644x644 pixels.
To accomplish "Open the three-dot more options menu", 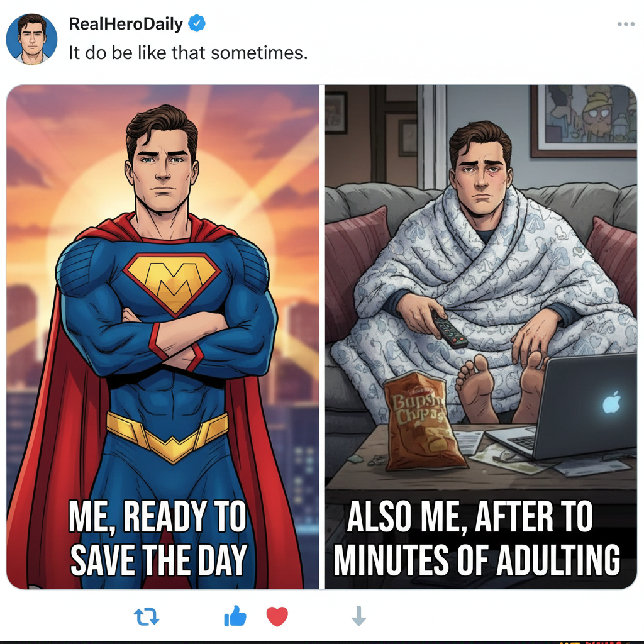I will (626, 25).
